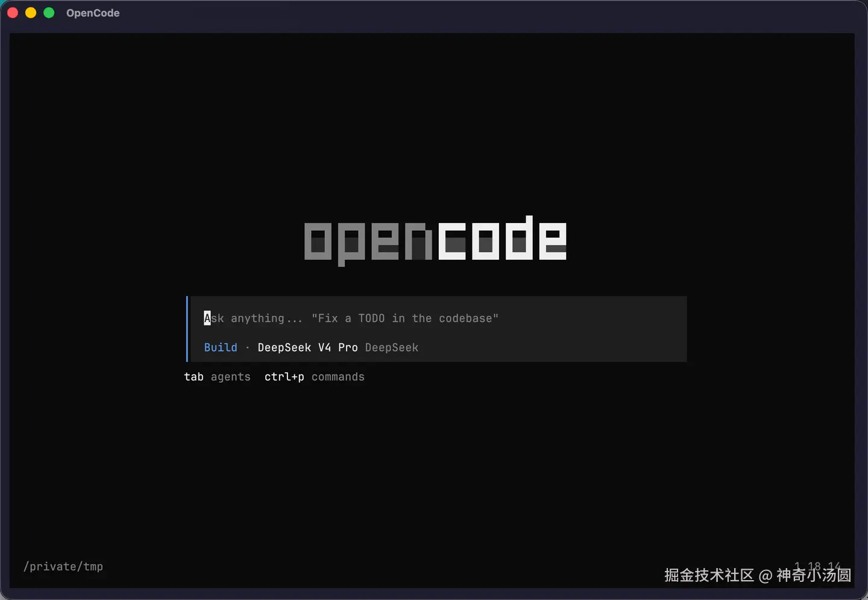Close the OpenCode window with the red button
Image resolution: width=868 pixels, height=600 pixels.
point(13,13)
